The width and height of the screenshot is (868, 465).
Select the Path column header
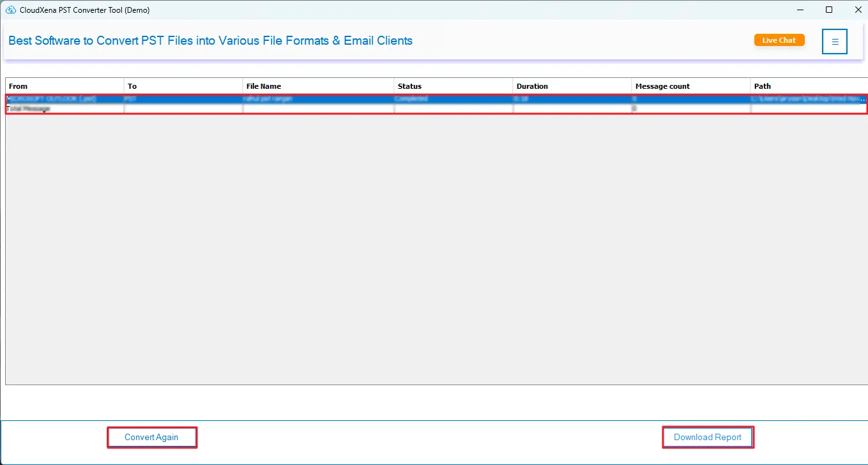click(x=808, y=86)
